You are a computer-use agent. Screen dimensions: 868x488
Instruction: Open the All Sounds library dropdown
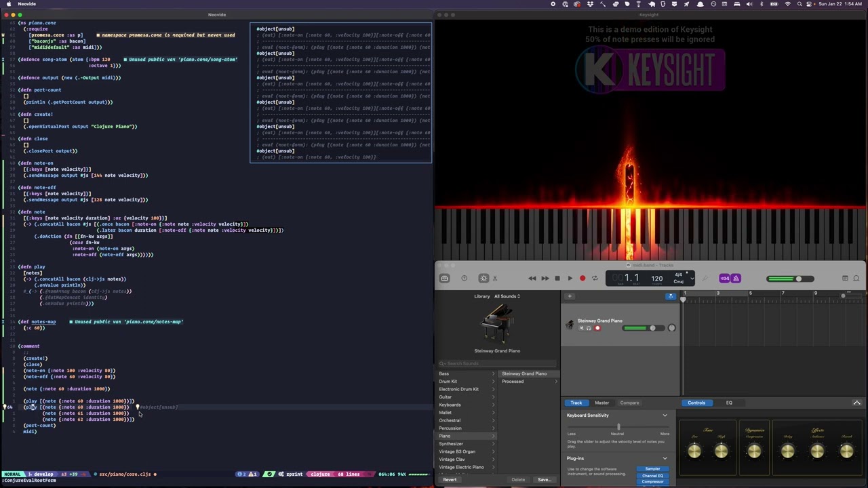507,296
